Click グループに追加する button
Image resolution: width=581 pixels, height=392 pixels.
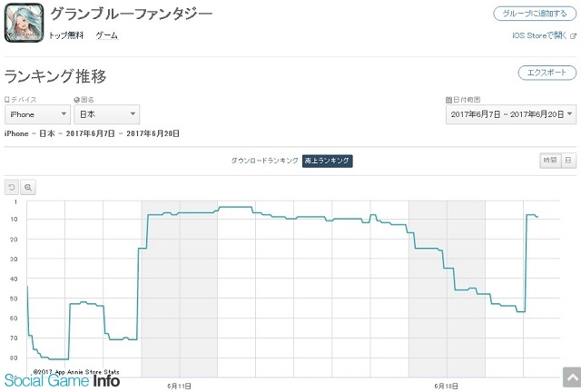pyautogui.click(x=535, y=14)
